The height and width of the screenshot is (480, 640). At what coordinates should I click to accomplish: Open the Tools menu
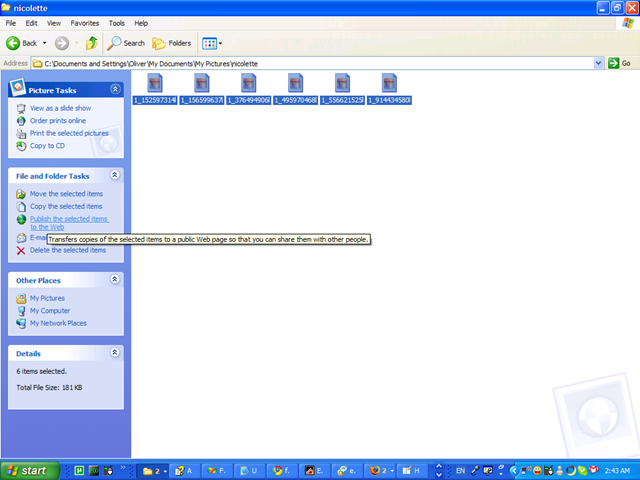pyautogui.click(x=116, y=23)
